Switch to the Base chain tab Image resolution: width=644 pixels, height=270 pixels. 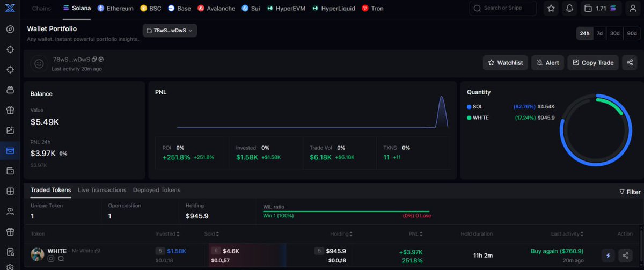click(x=179, y=9)
